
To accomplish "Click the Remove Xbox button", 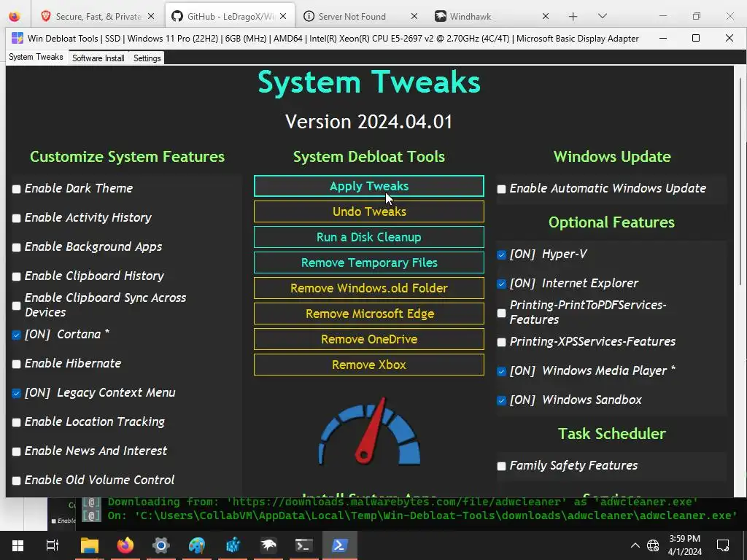I will (x=368, y=365).
